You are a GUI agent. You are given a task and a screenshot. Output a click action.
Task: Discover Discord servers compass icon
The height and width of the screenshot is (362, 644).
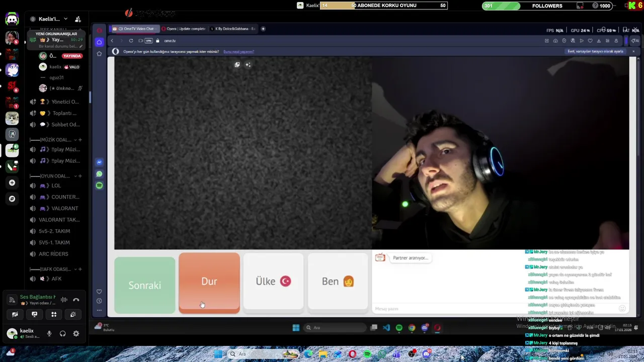click(x=12, y=199)
